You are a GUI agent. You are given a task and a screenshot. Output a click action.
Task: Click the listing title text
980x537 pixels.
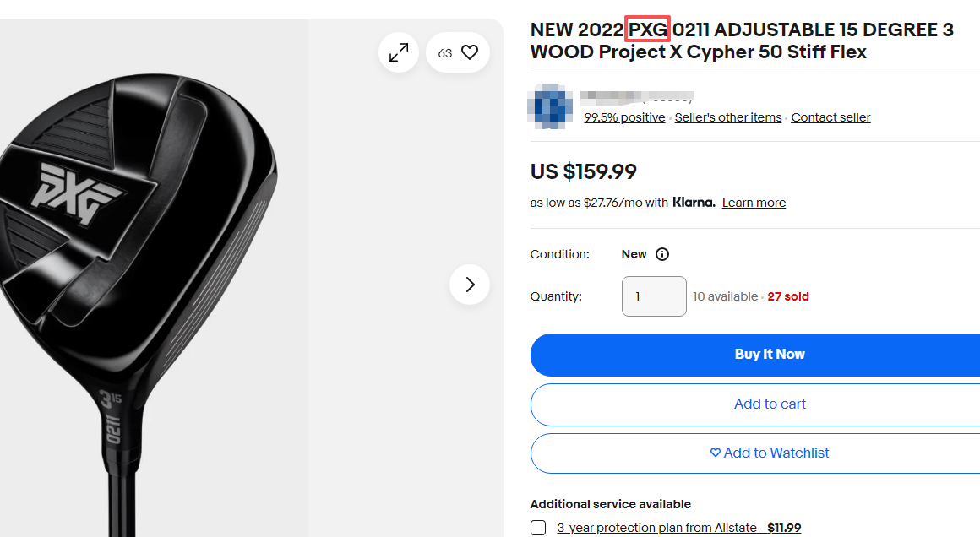click(742, 41)
